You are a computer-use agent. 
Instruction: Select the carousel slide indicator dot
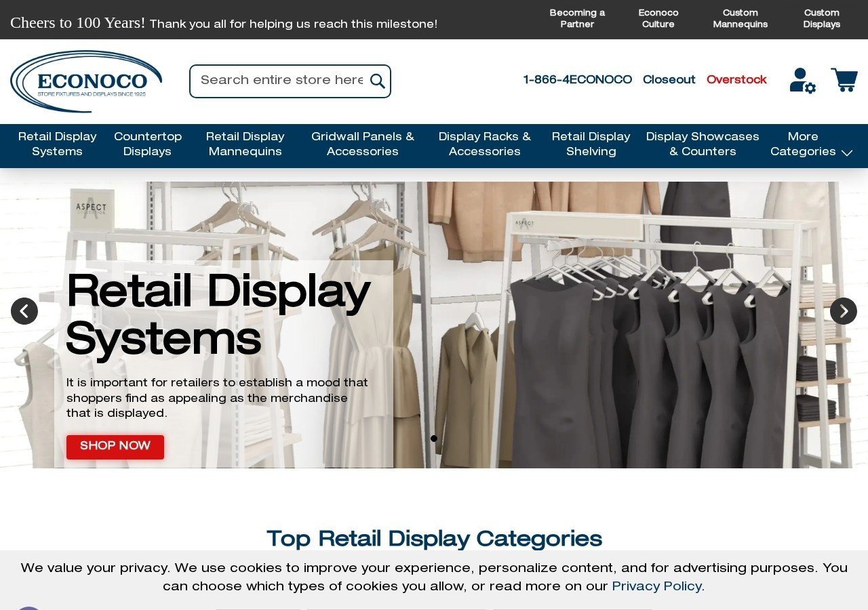point(434,439)
